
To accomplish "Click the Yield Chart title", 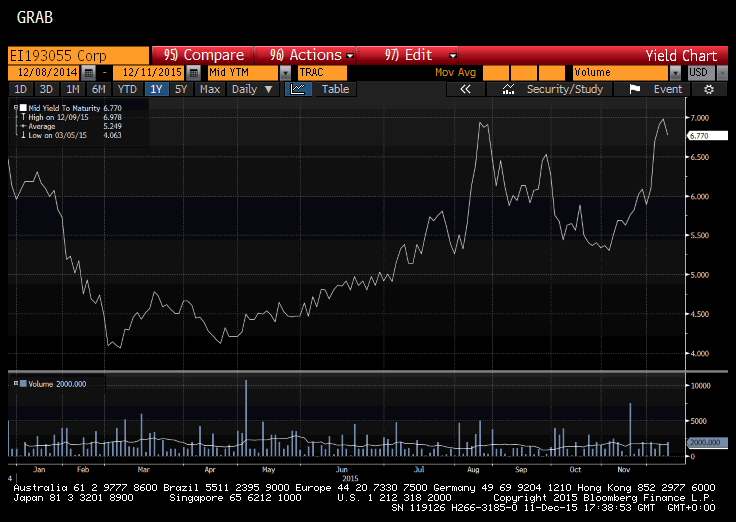I will pyautogui.click(x=681, y=56).
